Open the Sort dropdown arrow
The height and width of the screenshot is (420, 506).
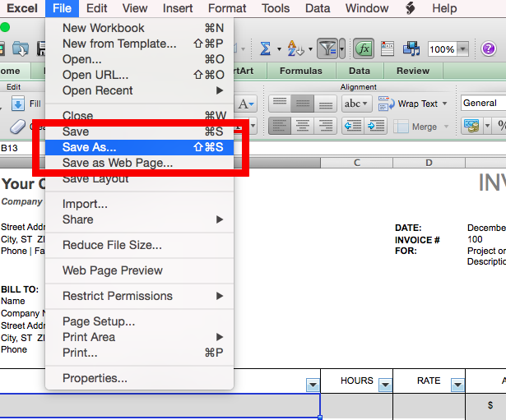click(x=310, y=49)
